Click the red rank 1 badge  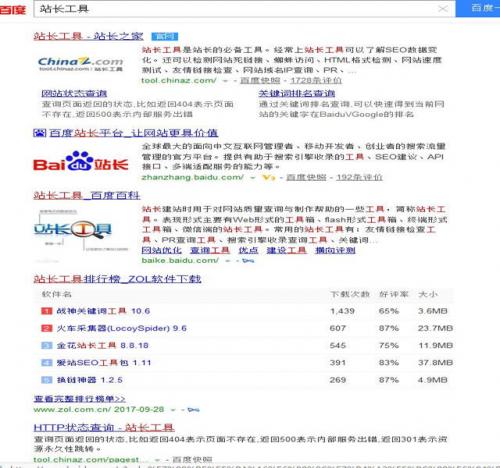pos(47,311)
